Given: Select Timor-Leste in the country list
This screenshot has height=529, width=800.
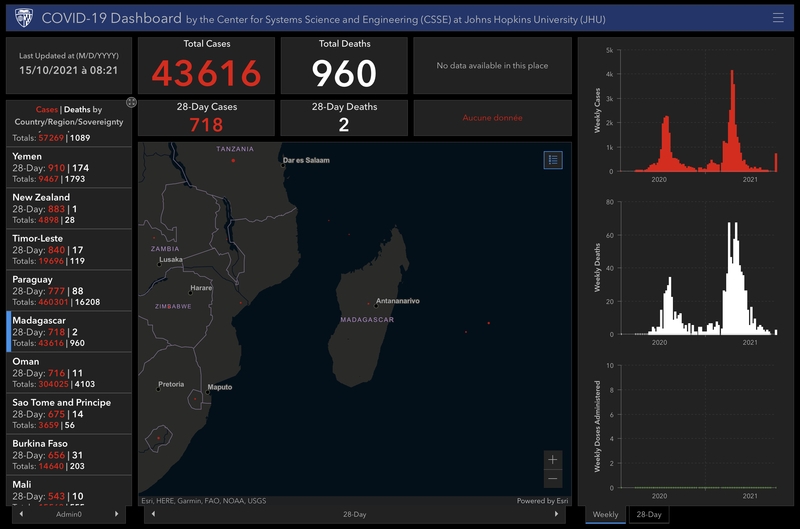Looking at the screenshot, I should (x=68, y=250).
